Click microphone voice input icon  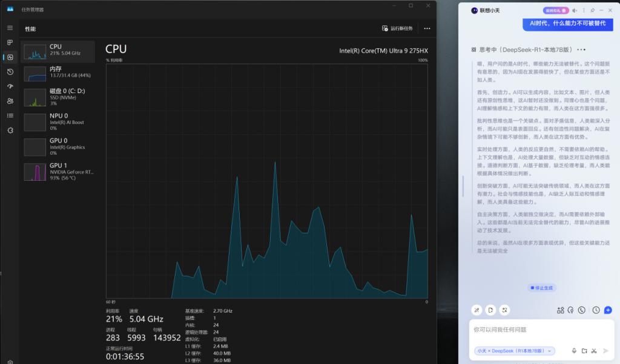pos(574,351)
